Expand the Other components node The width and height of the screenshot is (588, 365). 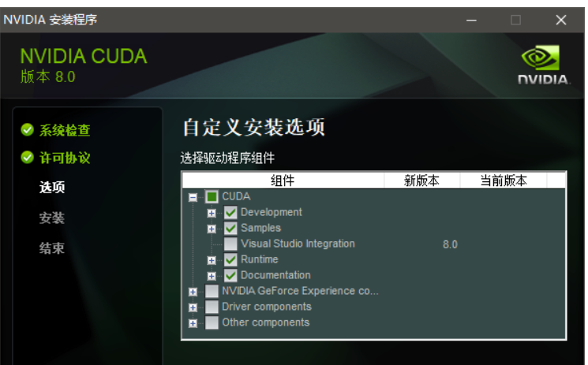pyautogui.click(x=193, y=323)
